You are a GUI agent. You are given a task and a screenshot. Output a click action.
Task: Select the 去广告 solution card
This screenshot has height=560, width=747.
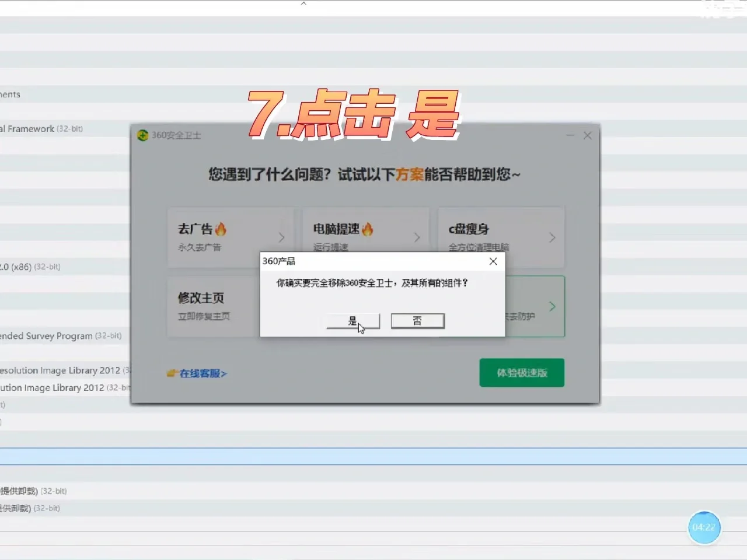[x=231, y=236]
